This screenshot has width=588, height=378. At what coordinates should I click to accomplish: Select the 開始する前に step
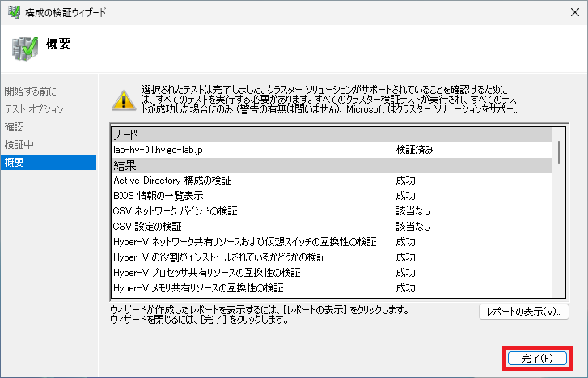pyautogui.click(x=31, y=91)
